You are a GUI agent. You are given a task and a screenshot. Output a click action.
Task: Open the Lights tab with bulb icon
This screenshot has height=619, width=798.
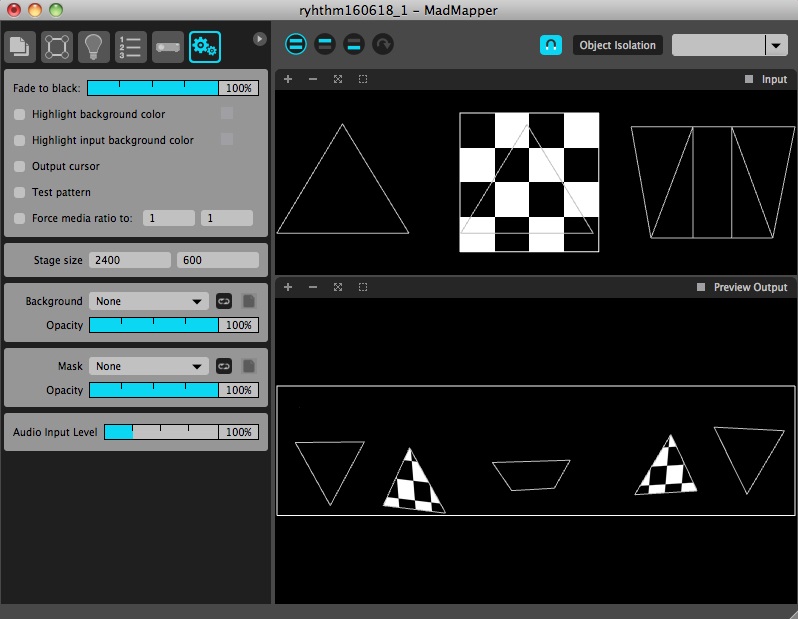[x=94, y=46]
